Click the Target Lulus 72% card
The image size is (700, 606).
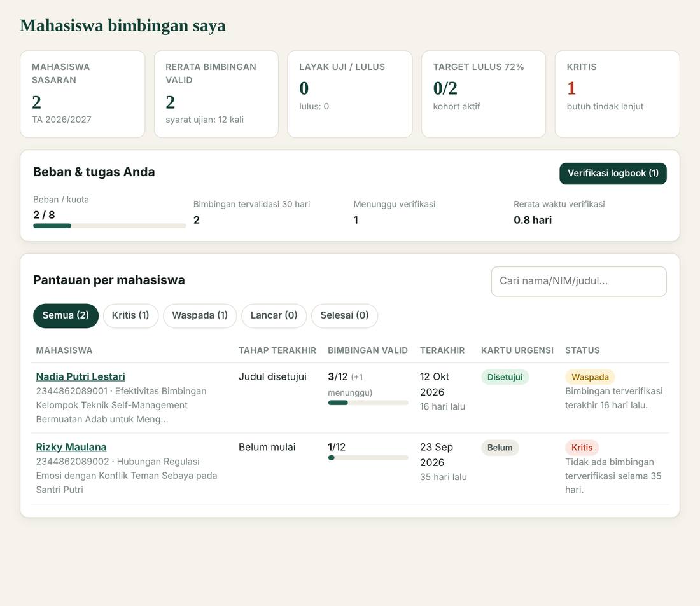pos(484,94)
